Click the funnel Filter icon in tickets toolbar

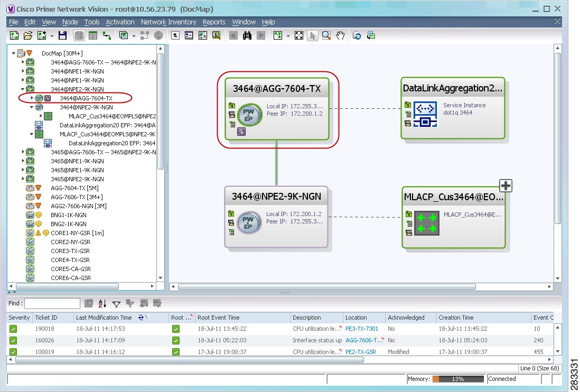(x=117, y=304)
